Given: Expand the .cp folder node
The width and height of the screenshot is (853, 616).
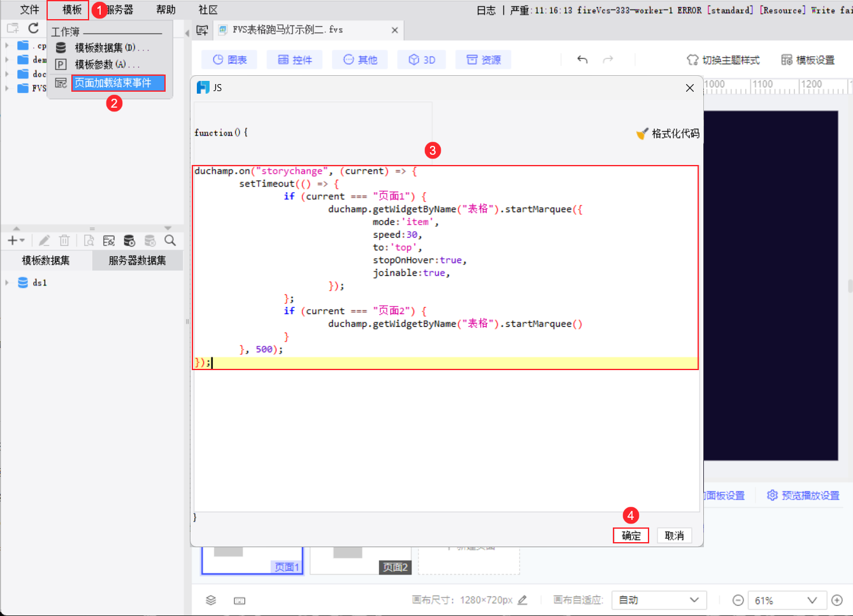Looking at the screenshot, I should pyautogui.click(x=7, y=45).
